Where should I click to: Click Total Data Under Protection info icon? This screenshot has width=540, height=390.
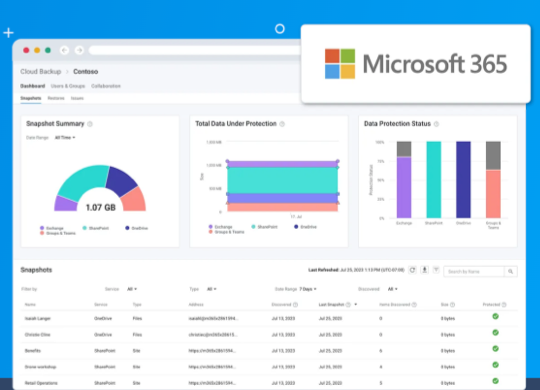282,124
